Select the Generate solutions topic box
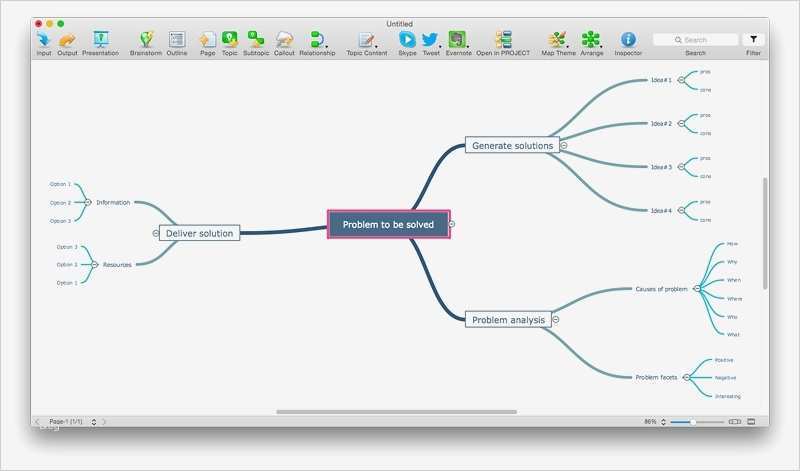The image size is (800, 471). coord(512,145)
